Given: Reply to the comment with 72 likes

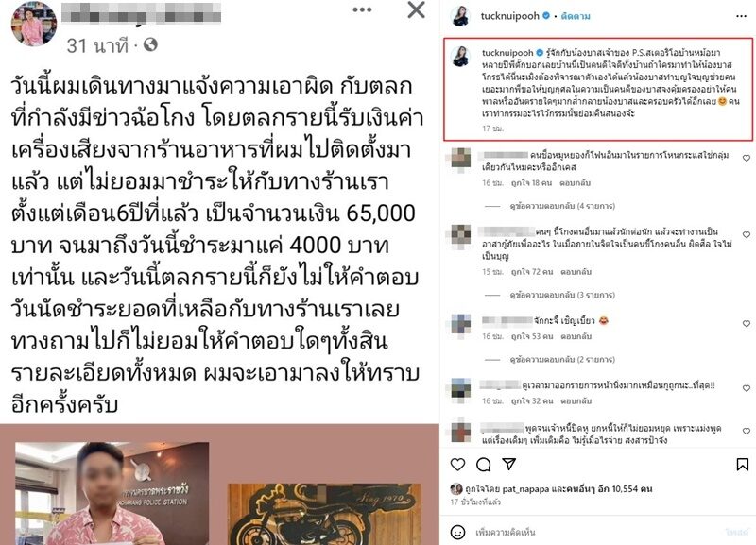Looking at the screenshot, I should pyautogui.click(x=576, y=272).
